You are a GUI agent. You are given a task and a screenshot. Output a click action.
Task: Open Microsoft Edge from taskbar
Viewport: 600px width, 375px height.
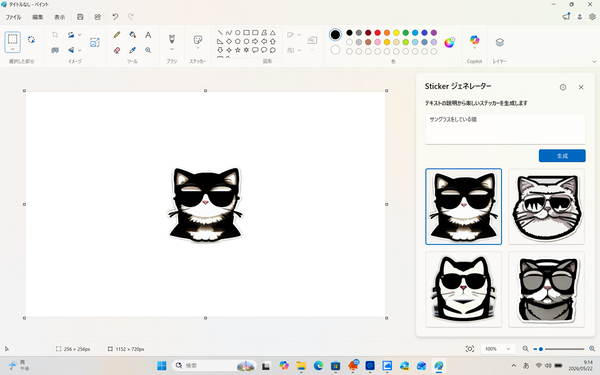(318, 366)
